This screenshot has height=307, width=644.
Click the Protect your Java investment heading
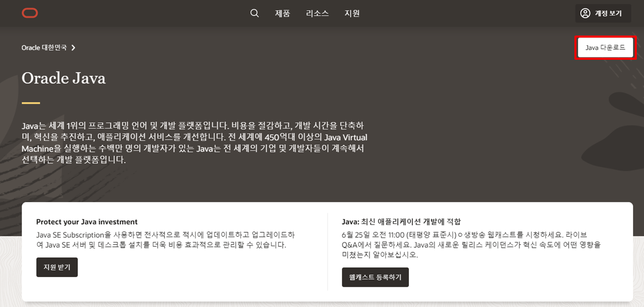point(87,222)
